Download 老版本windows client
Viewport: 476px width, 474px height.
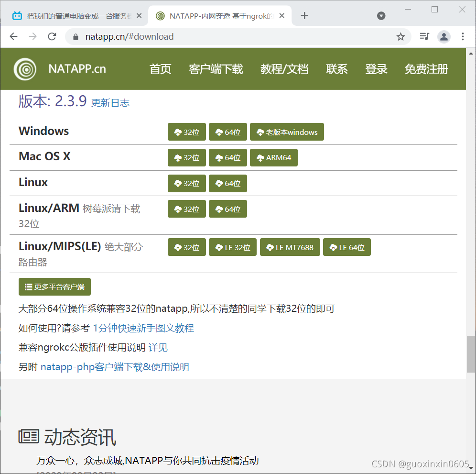coord(287,132)
